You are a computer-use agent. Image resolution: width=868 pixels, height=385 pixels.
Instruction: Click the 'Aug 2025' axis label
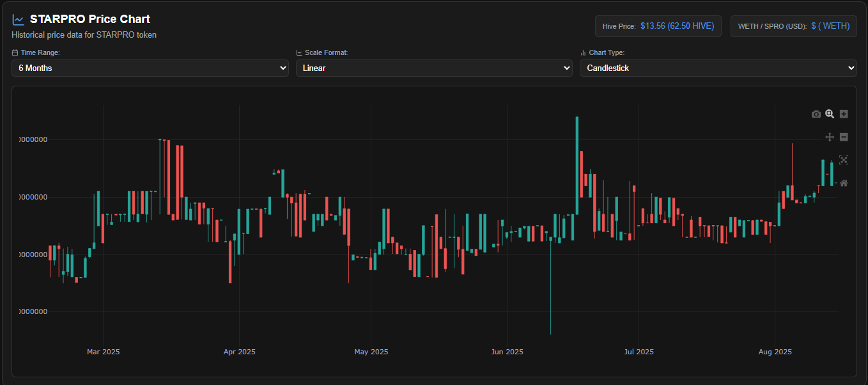pyautogui.click(x=775, y=352)
